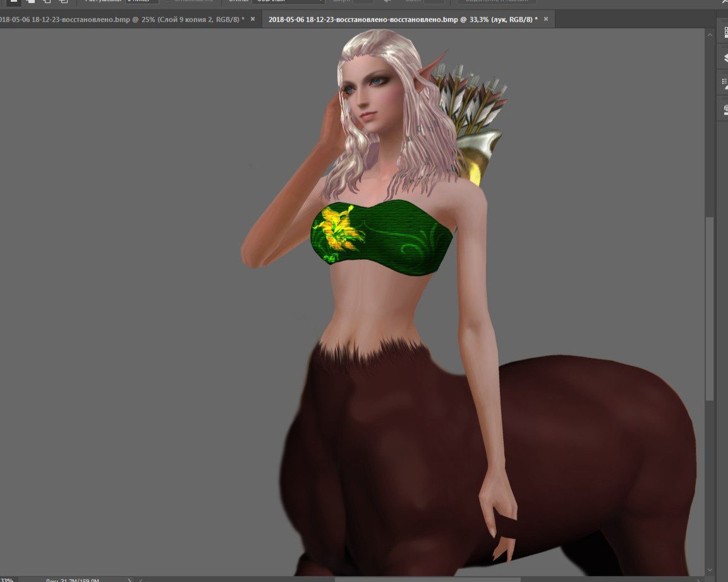
Task: Click the vertical scrollbar down arrow
Action: pos(710,570)
